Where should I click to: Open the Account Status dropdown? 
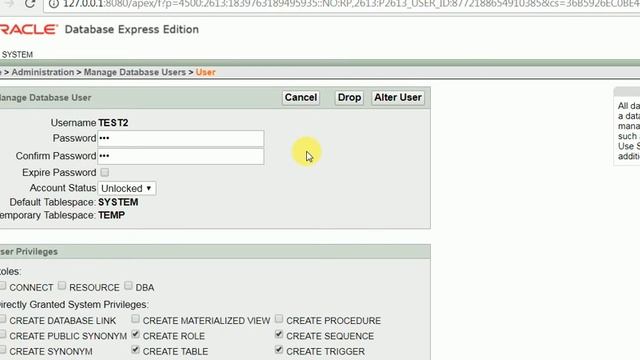127,188
